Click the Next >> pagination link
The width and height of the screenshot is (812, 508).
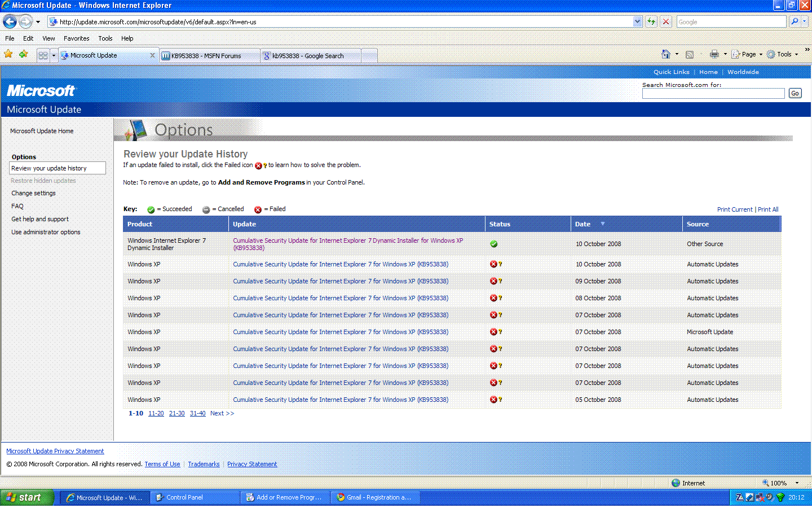(x=222, y=413)
